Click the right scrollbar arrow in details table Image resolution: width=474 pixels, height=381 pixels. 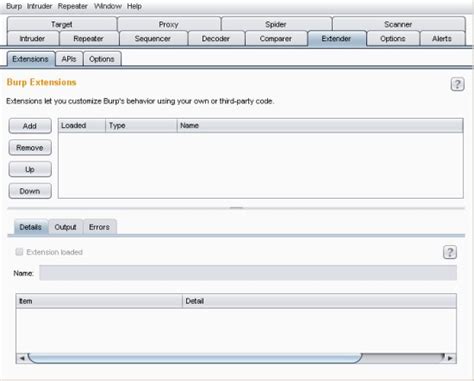coord(450,358)
